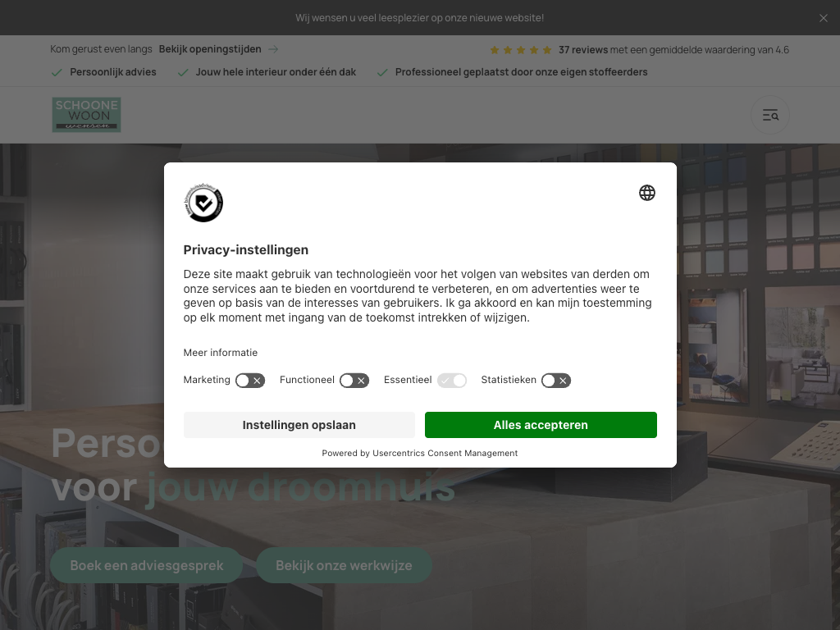The width and height of the screenshot is (840, 630).
Task: Expand Meer informatie
Action: coord(221,353)
